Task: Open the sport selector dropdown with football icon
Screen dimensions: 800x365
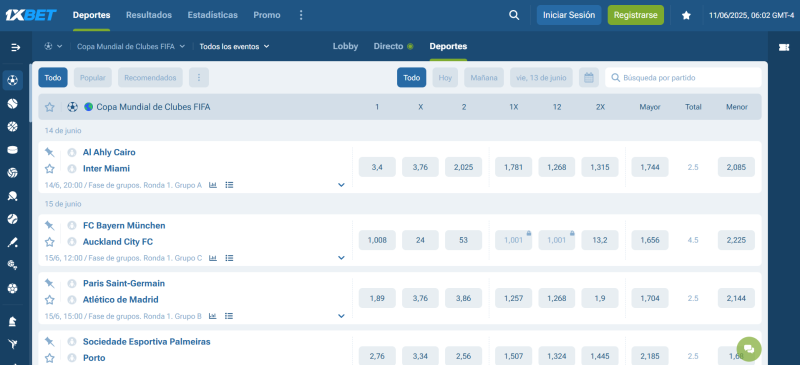Action: (54, 46)
